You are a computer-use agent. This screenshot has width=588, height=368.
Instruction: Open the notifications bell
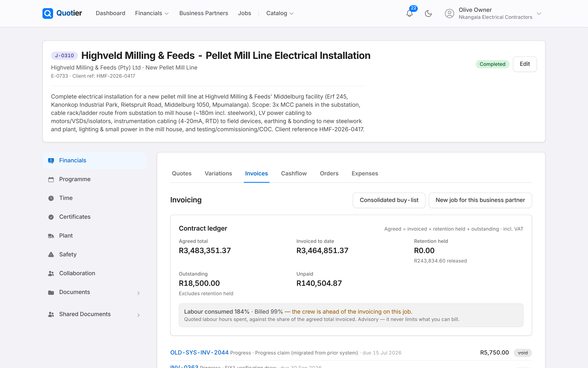click(x=409, y=13)
